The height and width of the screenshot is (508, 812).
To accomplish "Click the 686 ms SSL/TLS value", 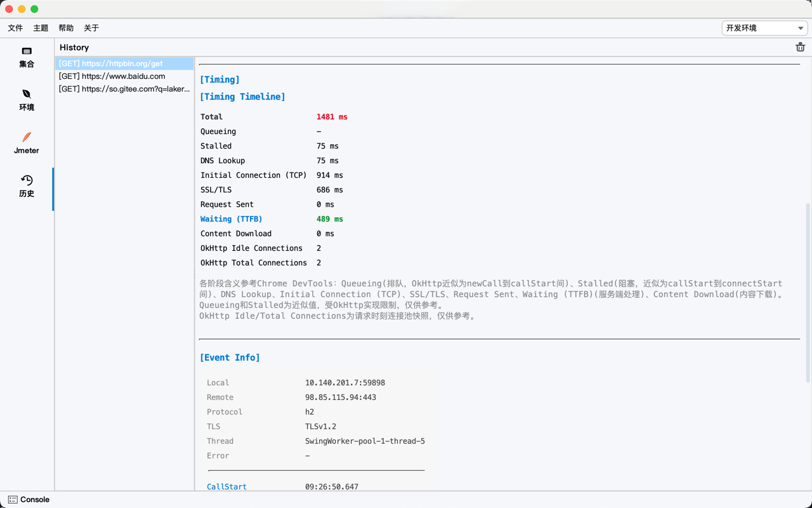I will click(x=330, y=190).
